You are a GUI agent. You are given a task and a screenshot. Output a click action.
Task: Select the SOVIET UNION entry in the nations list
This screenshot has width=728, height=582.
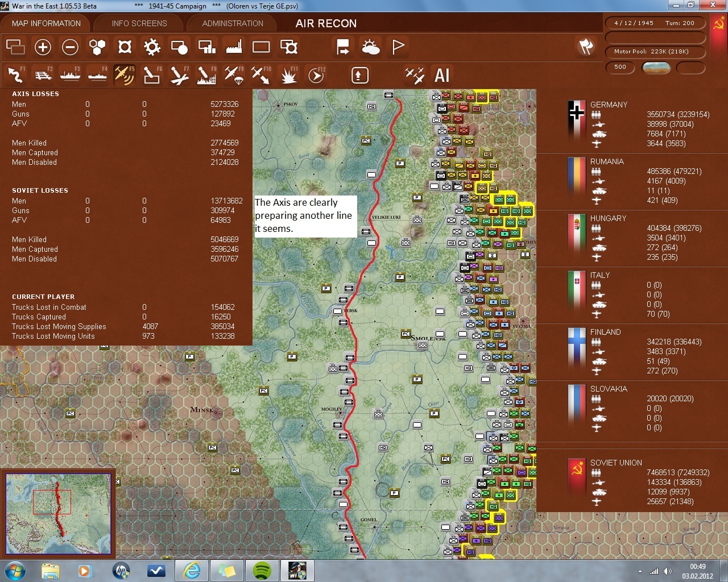(632, 482)
